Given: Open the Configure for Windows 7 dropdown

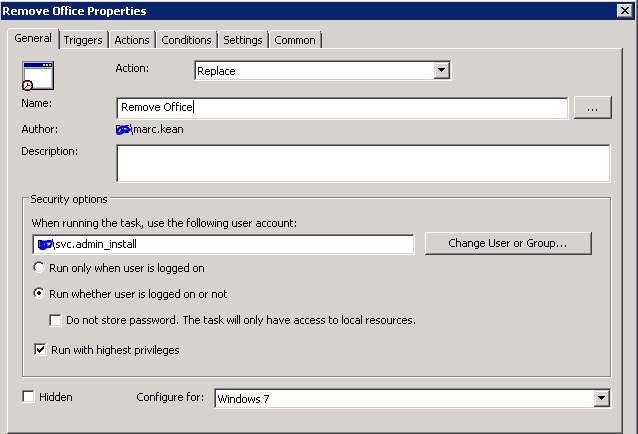Looking at the screenshot, I should (x=600, y=398).
